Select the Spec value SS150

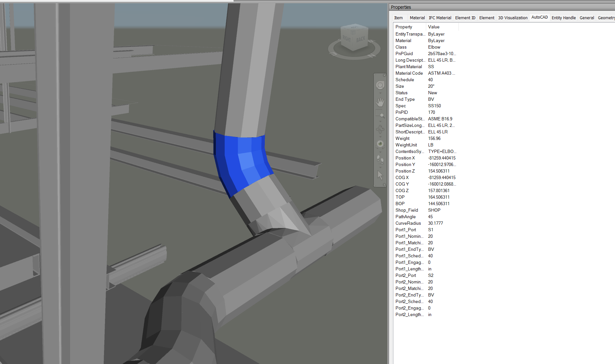click(x=434, y=106)
